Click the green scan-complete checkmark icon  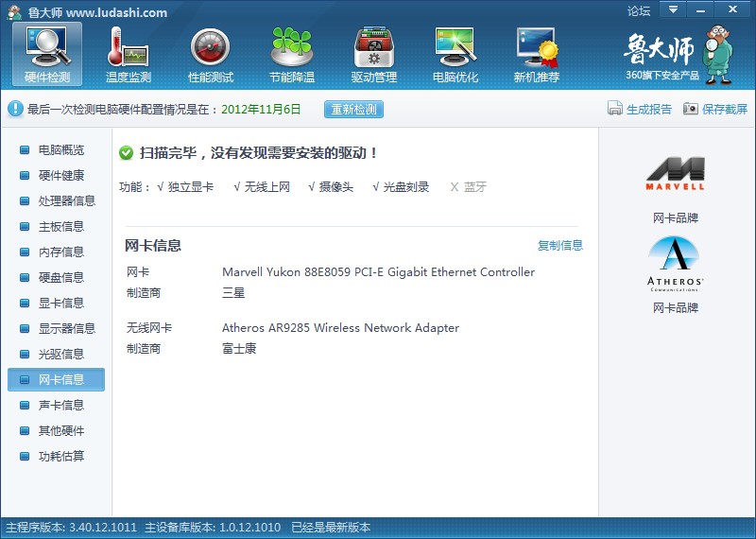[x=126, y=153]
